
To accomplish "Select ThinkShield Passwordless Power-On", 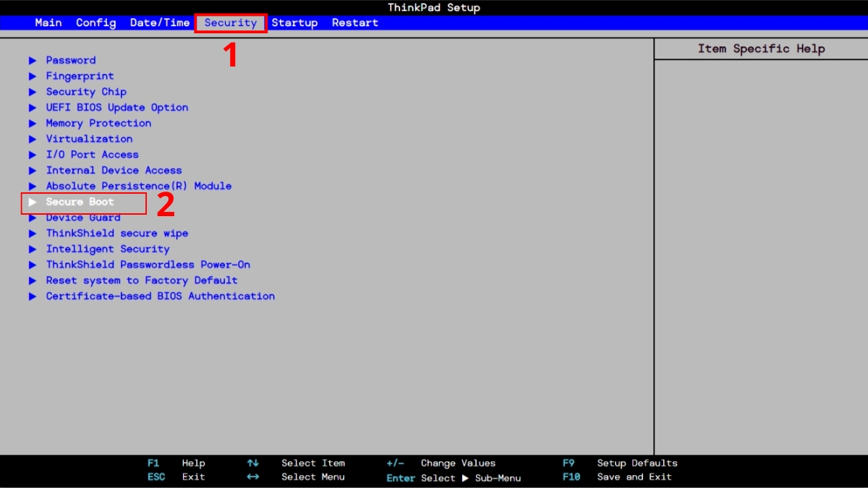I will pos(148,265).
